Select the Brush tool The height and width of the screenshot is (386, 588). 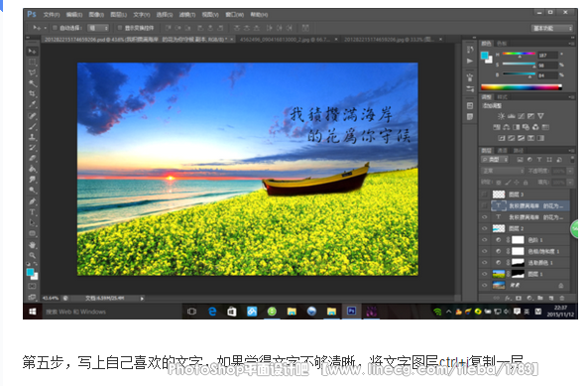pos(33,126)
